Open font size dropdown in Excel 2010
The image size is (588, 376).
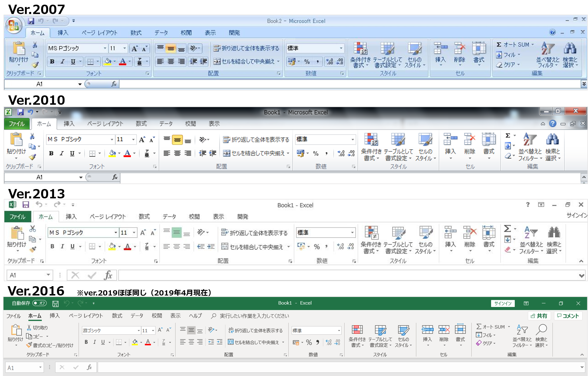point(133,139)
